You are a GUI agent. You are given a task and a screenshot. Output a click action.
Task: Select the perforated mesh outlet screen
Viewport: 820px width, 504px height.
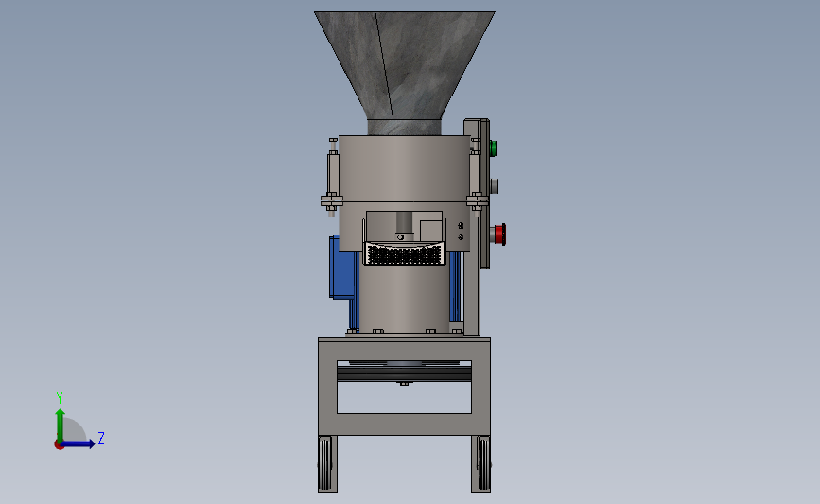[x=404, y=254]
